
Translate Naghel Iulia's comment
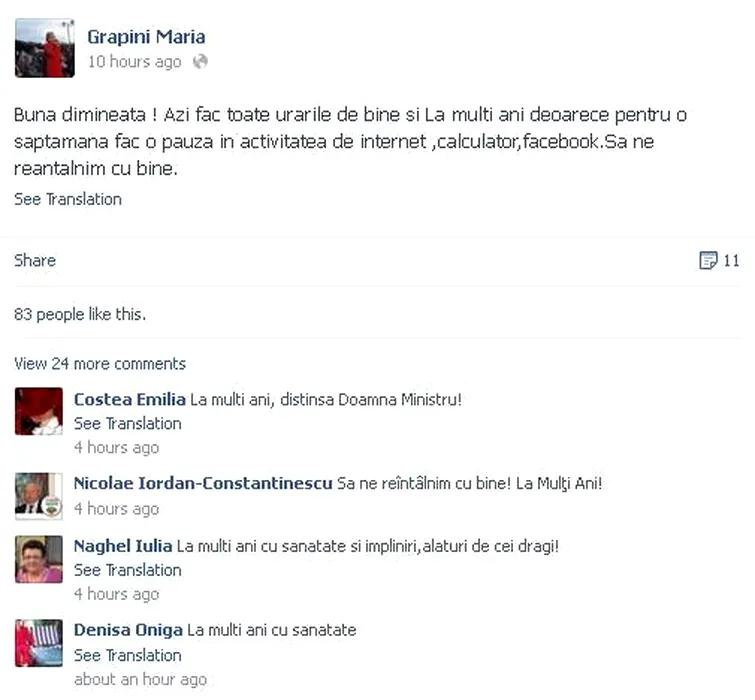coord(128,570)
